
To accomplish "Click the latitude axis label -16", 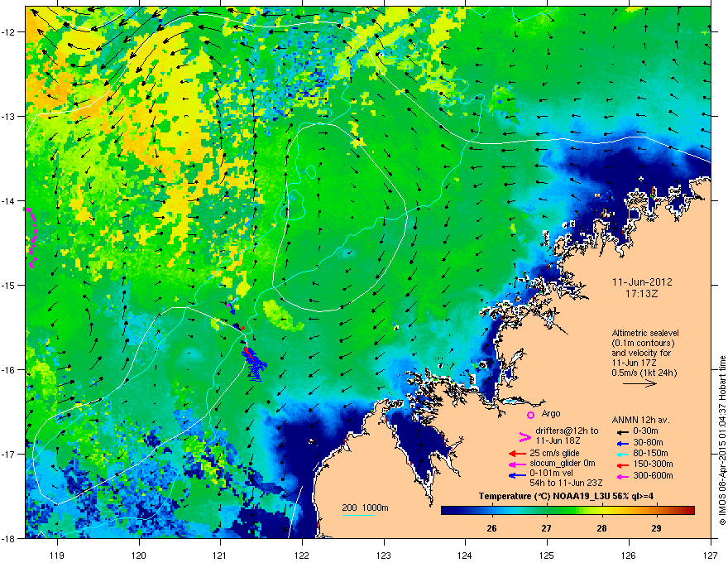I will 8,370.
